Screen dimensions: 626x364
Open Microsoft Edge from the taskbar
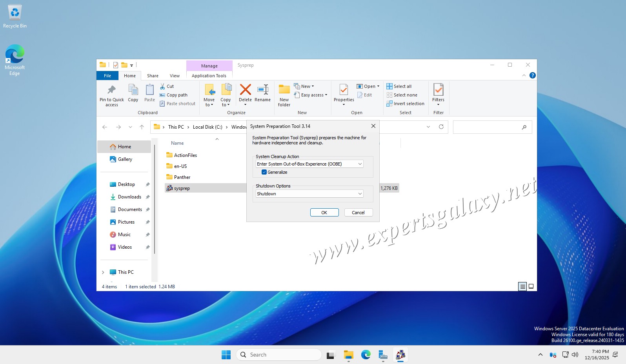coord(366,355)
